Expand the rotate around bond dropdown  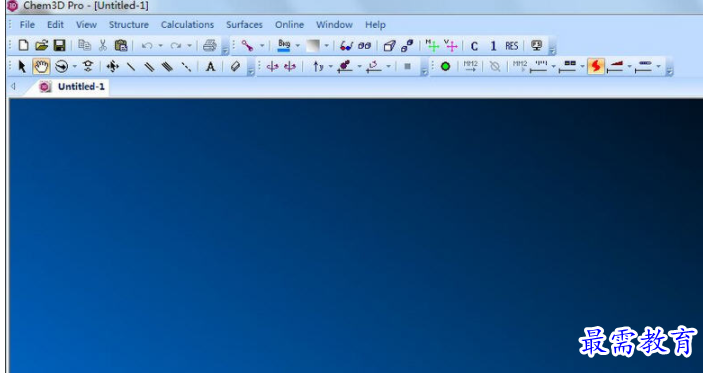pos(359,66)
